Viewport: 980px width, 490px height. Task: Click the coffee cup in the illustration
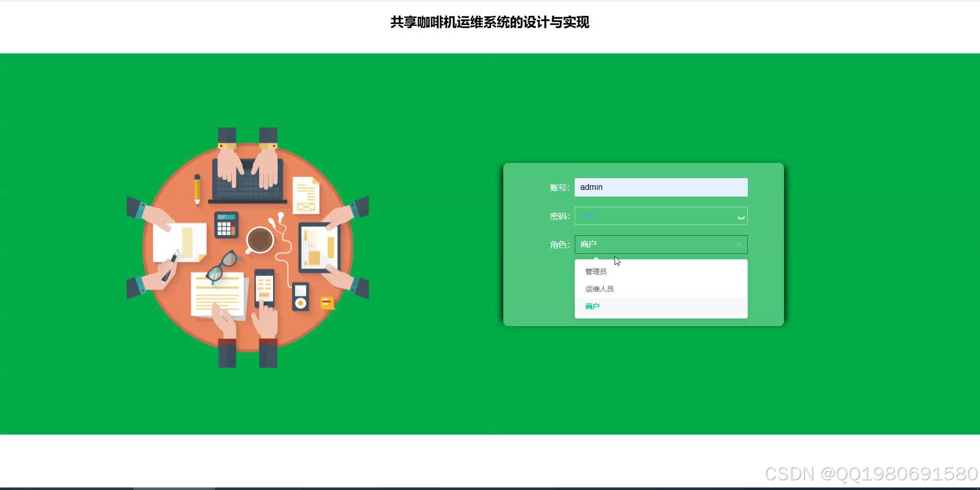[x=260, y=240]
